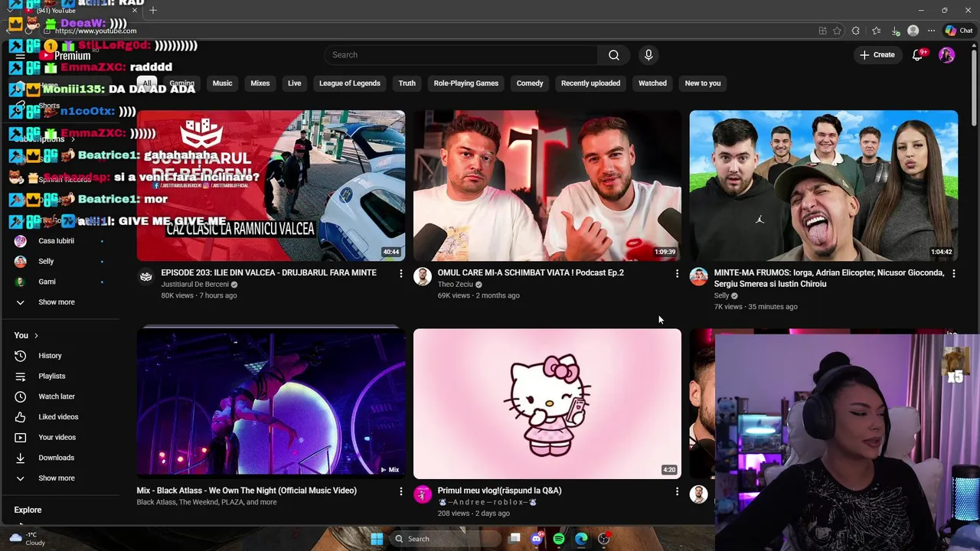Screen dimensions: 980x551
Task: Open the Edge Copilot Chat button
Action: pyautogui.click(x=959, y=31)
